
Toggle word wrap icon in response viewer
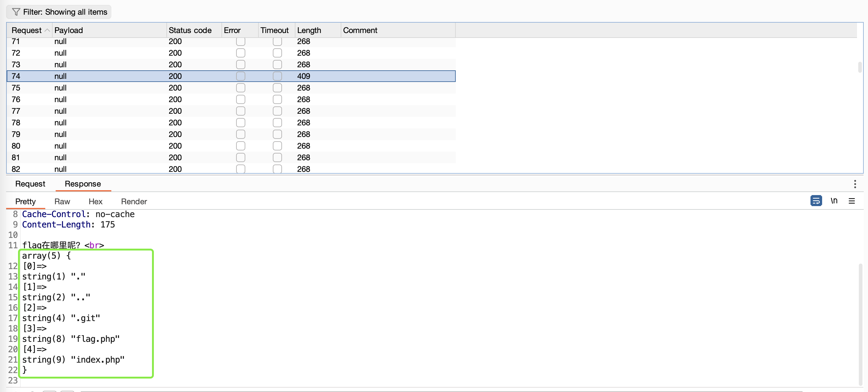(816, 201)
